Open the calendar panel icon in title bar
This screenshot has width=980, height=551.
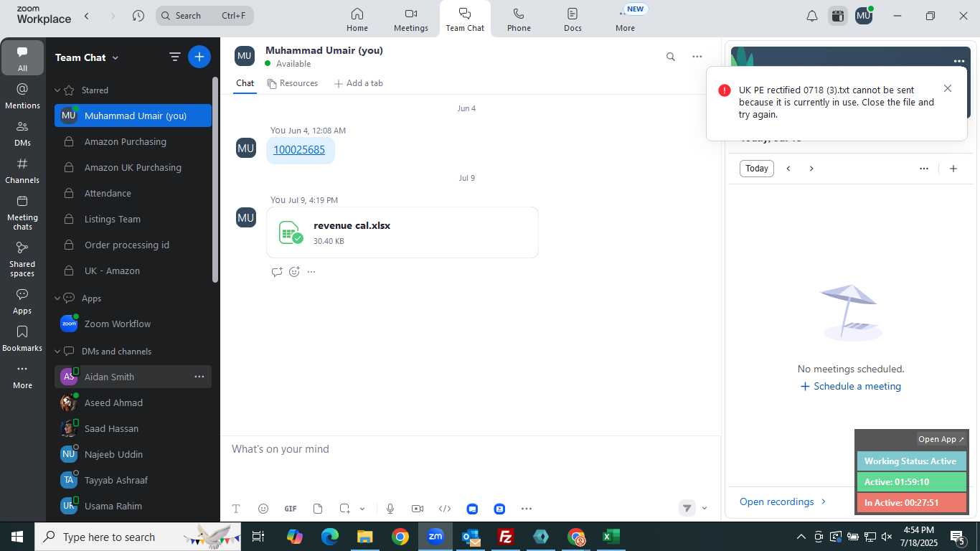837,16
